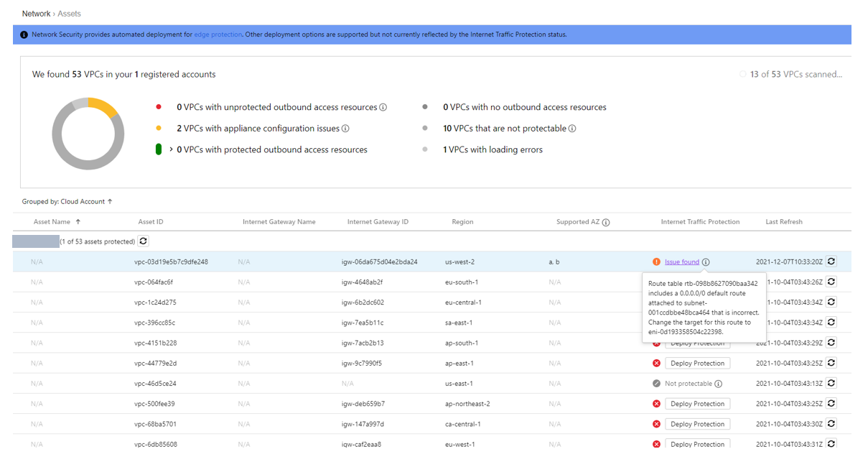
Task: Click the Region column header
Action: 462,222
